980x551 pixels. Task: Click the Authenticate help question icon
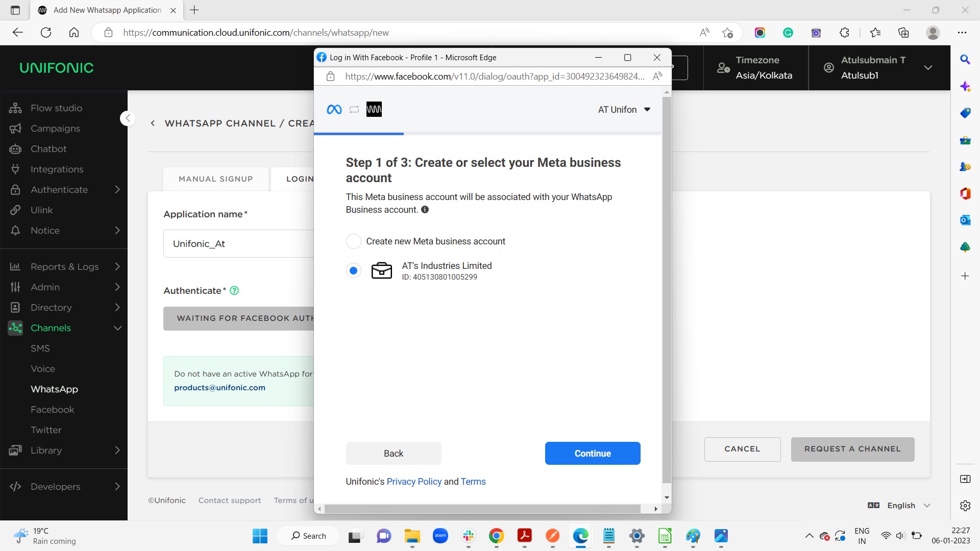(x=234, y=291)
